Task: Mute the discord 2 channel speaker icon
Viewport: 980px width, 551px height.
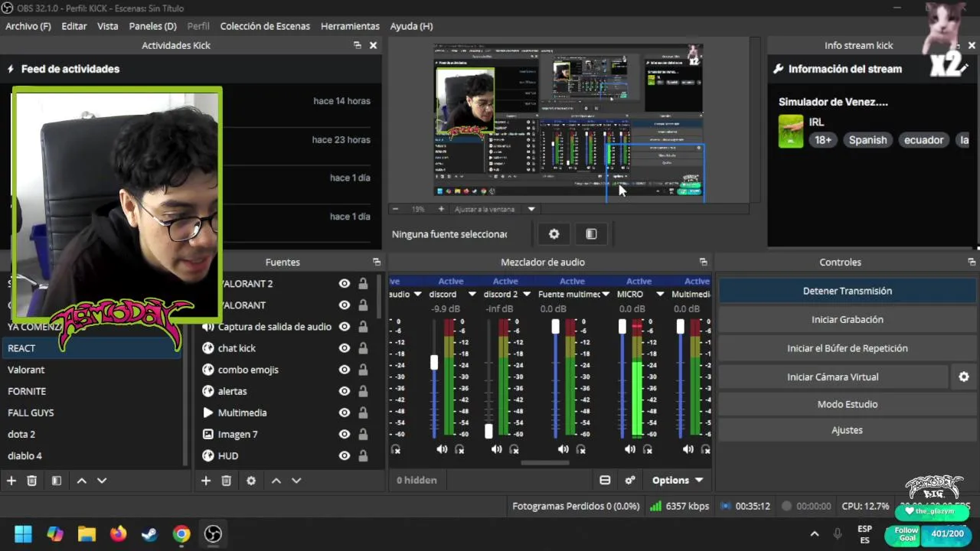Action: pos(496,449)
